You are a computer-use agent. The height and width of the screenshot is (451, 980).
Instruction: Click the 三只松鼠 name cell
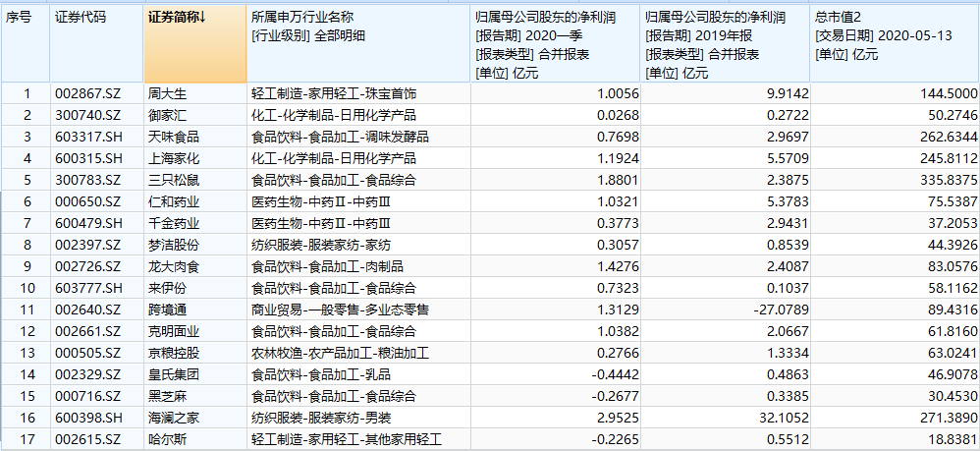tap(195, 180)
